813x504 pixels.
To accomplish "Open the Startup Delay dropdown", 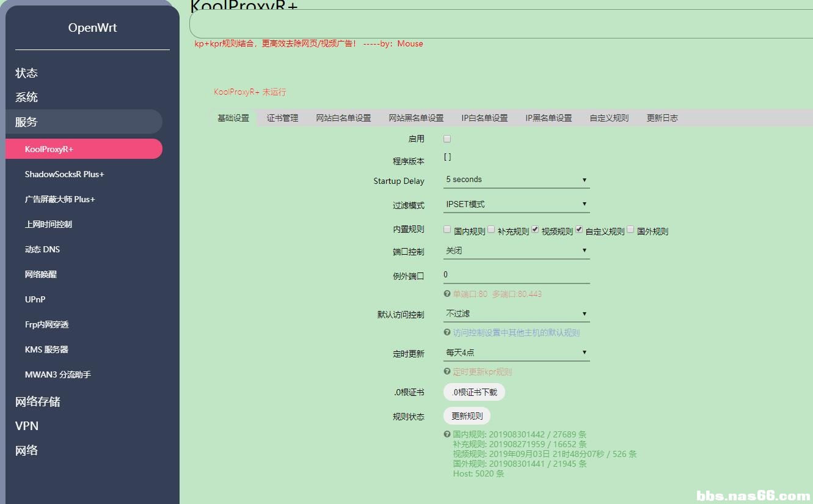I will tap(516, 180).
